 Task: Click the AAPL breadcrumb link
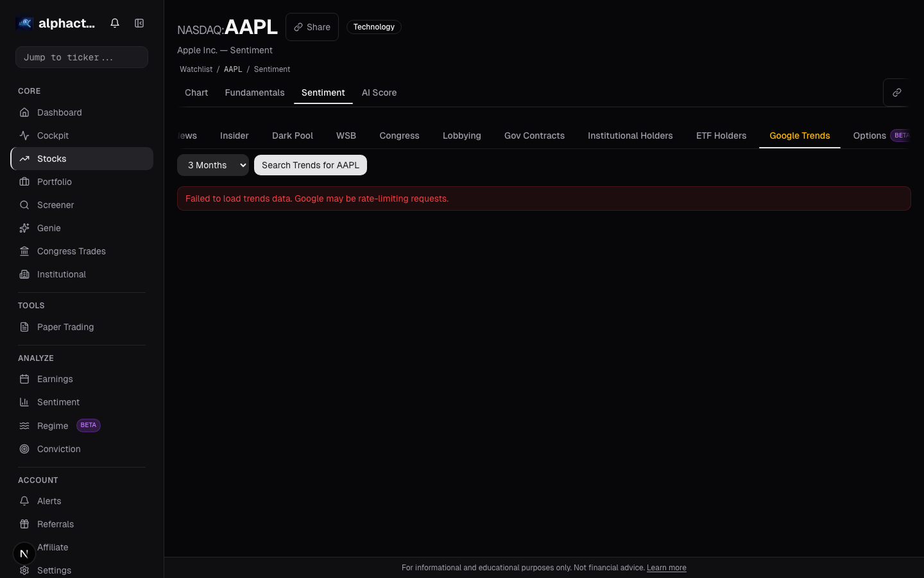pyautogui.click(x=233, y=69)
